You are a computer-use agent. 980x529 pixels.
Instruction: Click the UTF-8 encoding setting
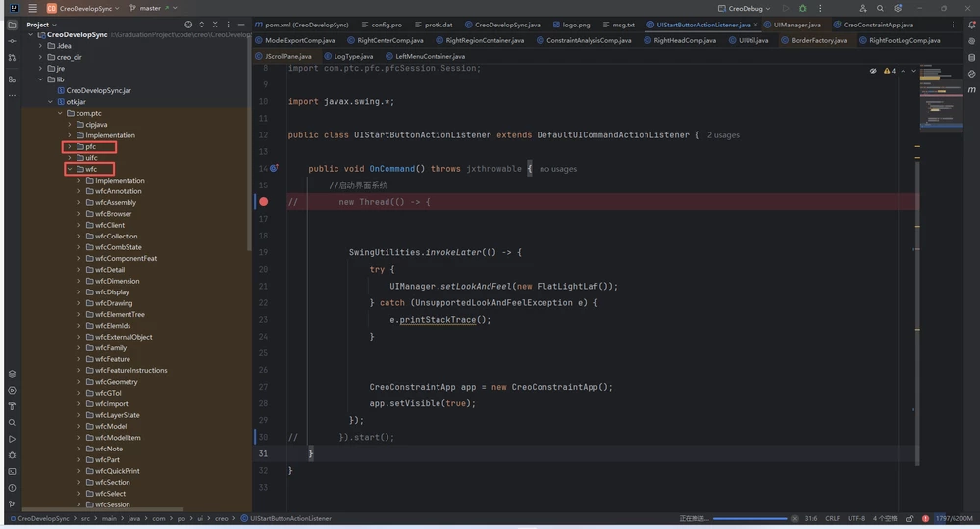coord(856,518)
